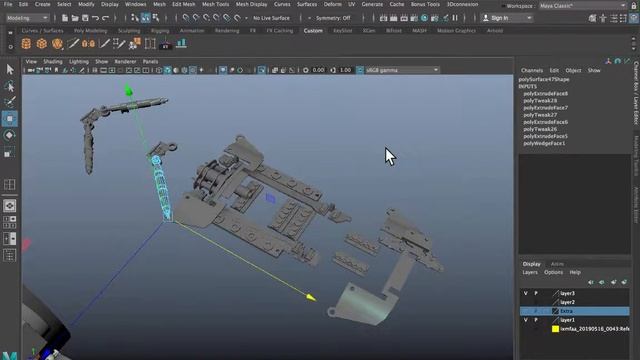
Task: Toggle Snap to points magnet icon
Action: click(x=207, y=18)
